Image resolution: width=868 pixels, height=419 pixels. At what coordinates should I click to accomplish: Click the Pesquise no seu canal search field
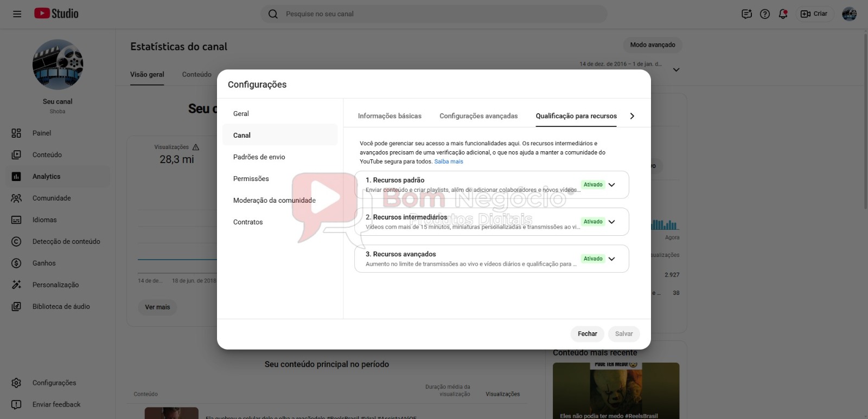point(434,14)
